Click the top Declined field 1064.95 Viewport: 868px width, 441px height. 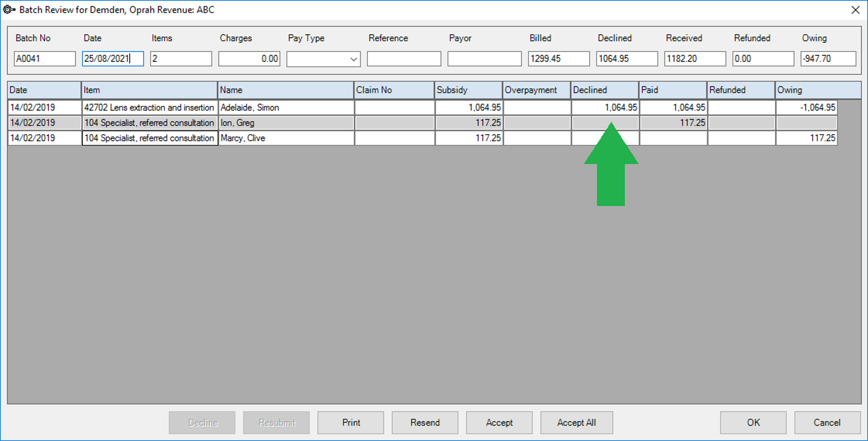627,59
